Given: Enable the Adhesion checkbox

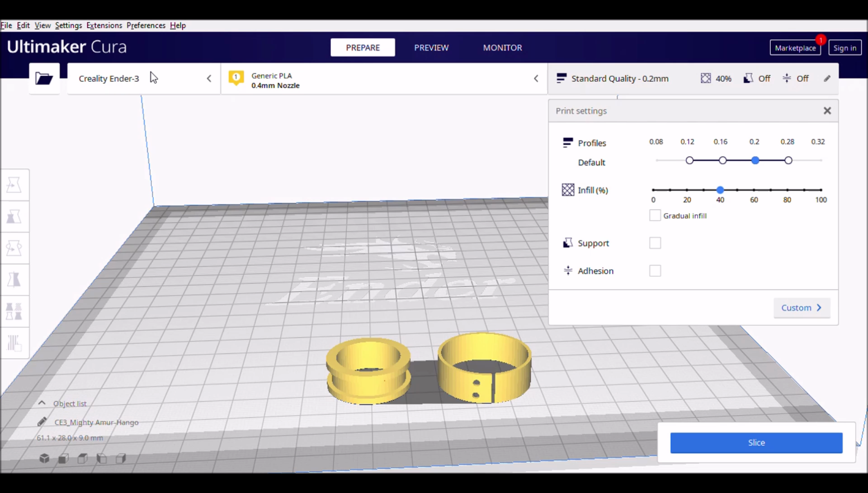Looking at the screenshot, I should pos(655,271).
